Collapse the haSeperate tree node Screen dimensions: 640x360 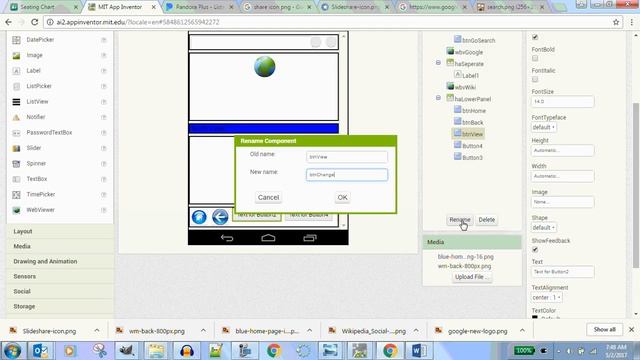pyautogui.click(x=438, y=63)
